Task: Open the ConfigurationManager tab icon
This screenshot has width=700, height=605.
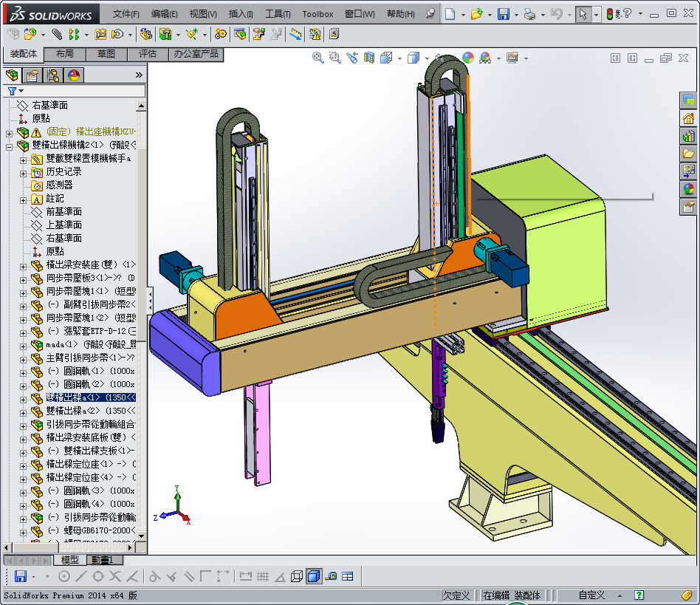Action: click(53, 75)
